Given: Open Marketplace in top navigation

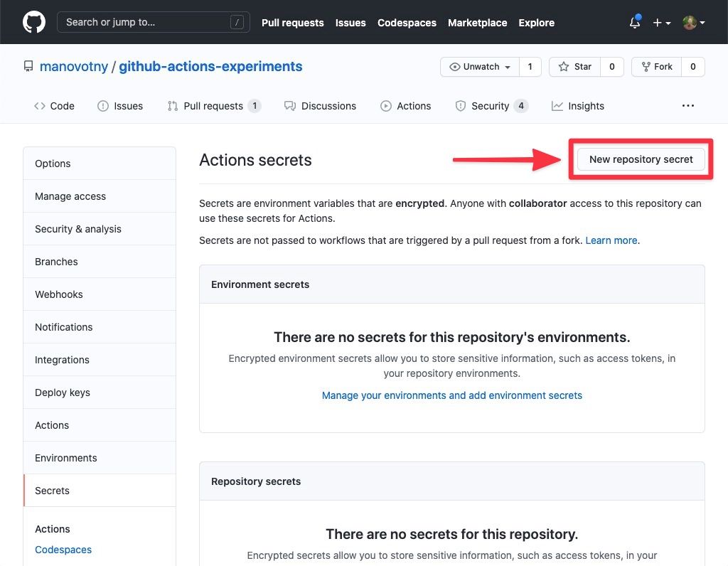Looking at the screenshot, I should pyautogui.click(x=477, y=23).
